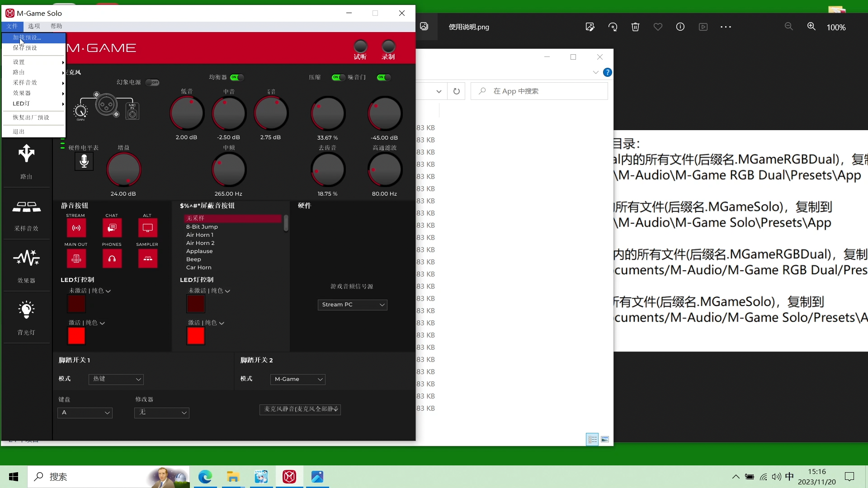Click the 增益 gain knob at 24.00 dB

tap(123, 170)
